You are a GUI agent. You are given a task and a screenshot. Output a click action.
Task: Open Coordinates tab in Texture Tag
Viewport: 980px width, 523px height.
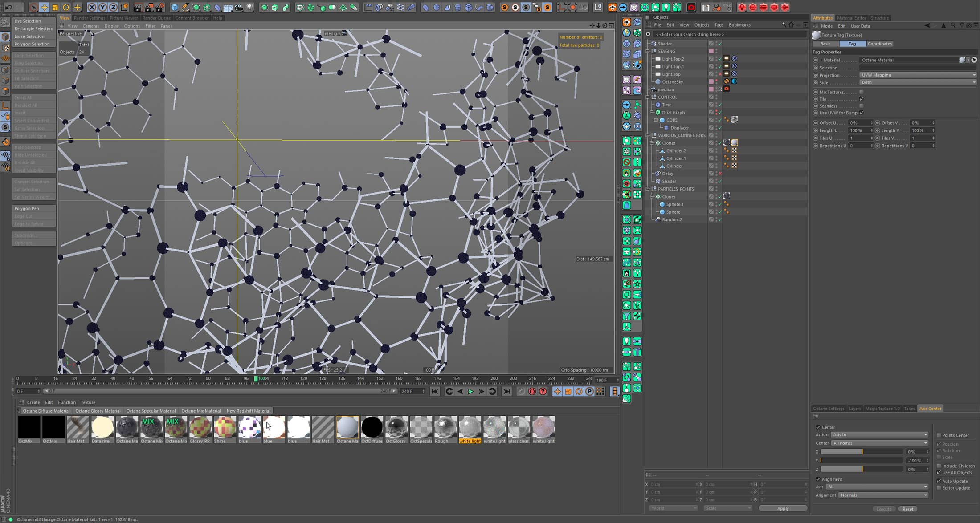coord(880,44)
